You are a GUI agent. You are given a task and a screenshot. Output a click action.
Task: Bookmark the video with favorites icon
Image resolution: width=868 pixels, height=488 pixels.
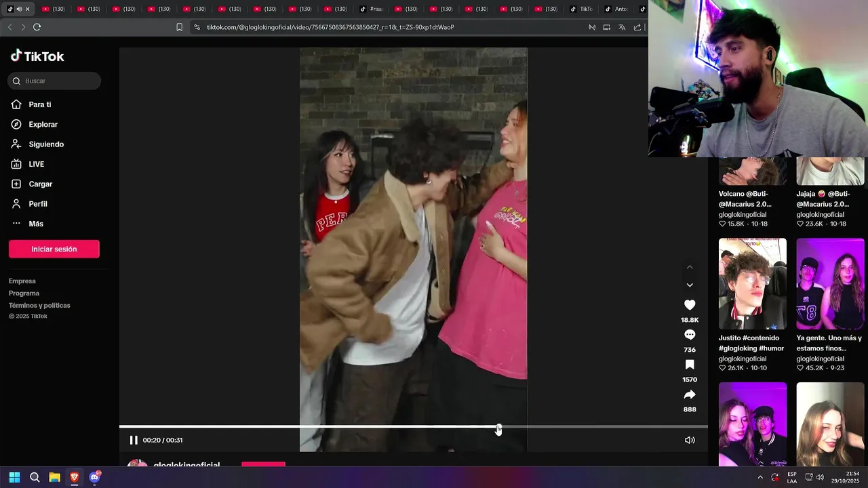pos(690,365)
